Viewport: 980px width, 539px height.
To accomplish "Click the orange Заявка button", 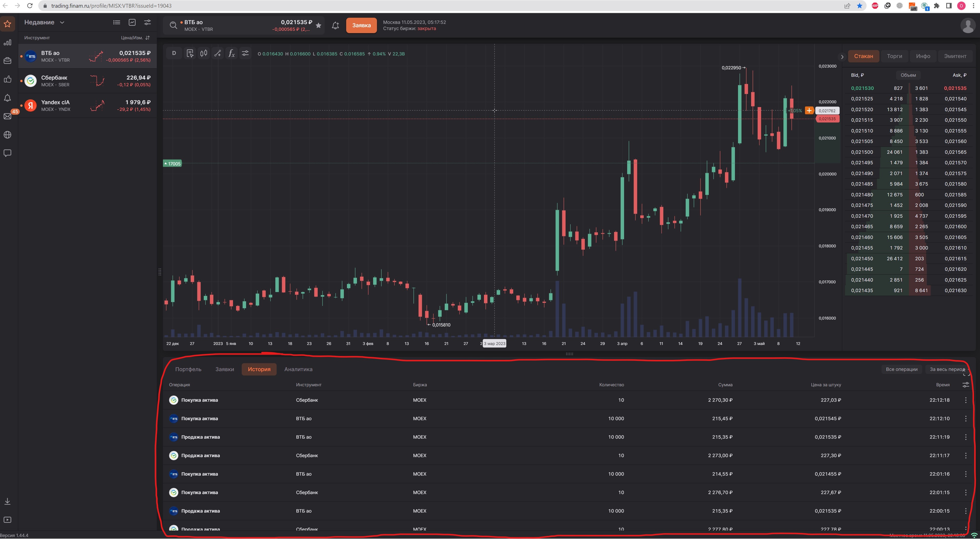I will 361,25.
